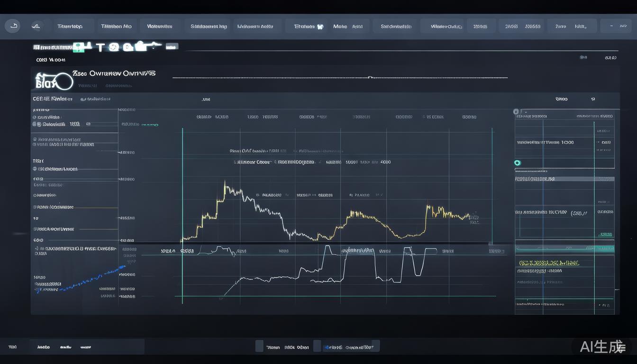Enable the checkbox in the bottom status bar
This screenshot has width=637, height=364.
[x=259, y=346]
